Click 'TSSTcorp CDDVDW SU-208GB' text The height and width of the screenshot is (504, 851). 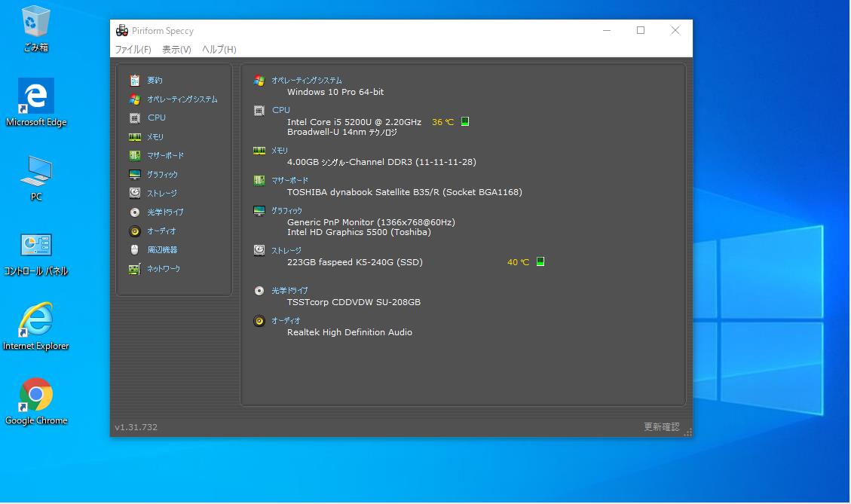354,302
